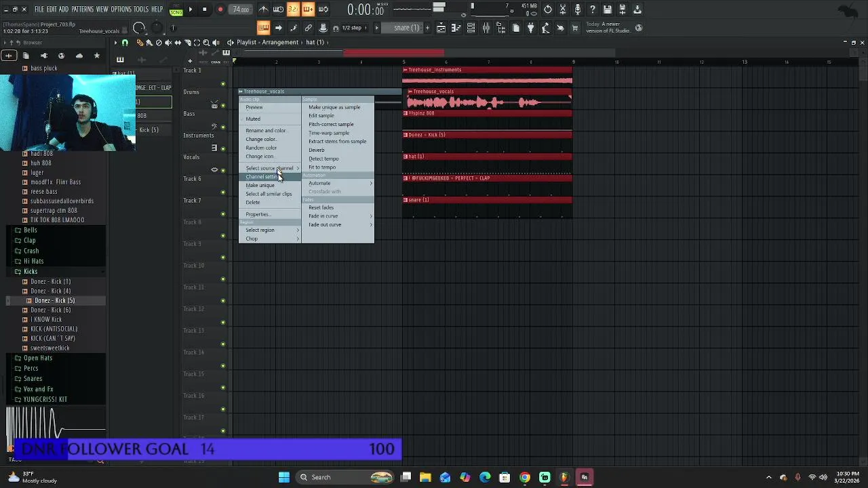Expand the Automate submenu arrow
The width and height of the screenshot is (868, 488).
(370, 183)
